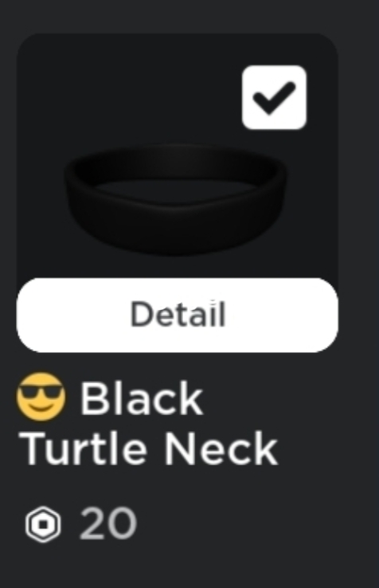This screenshot has width=379, height=588.
Task: Click the white Detail pill button
Action: tap(178, 315)
